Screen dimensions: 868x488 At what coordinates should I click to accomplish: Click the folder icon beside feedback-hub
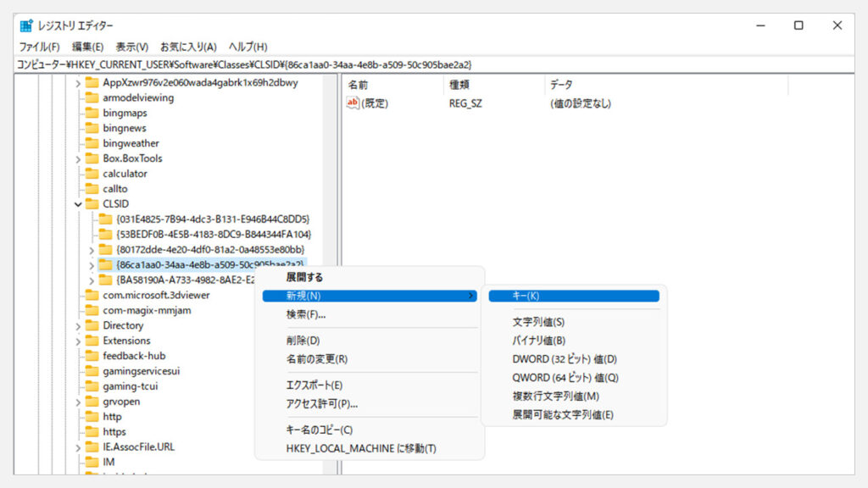click(92, 356)
